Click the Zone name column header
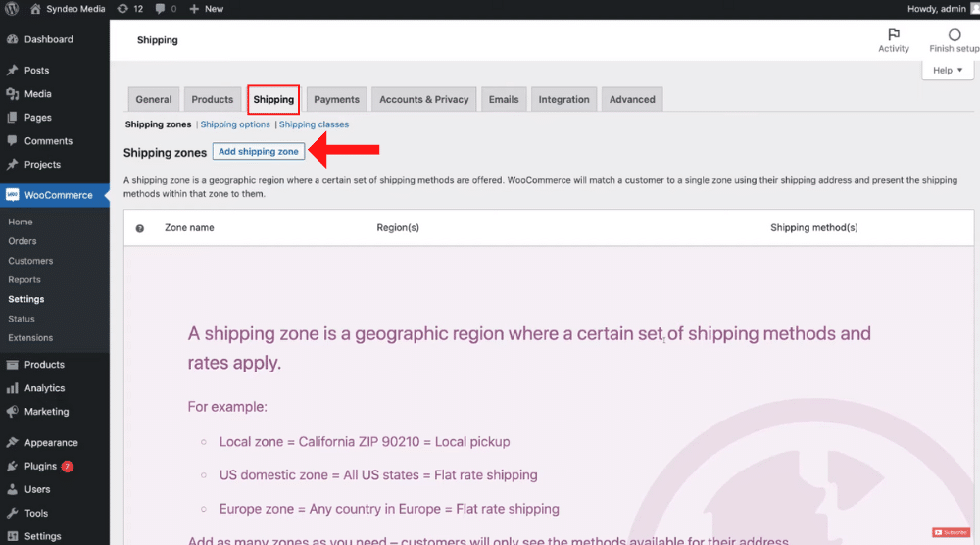 (189, 228)
